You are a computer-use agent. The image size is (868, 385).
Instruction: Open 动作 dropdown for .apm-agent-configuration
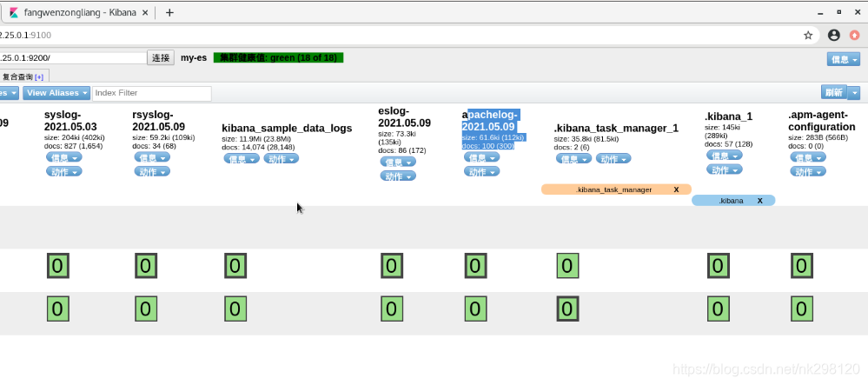[808, 172]
